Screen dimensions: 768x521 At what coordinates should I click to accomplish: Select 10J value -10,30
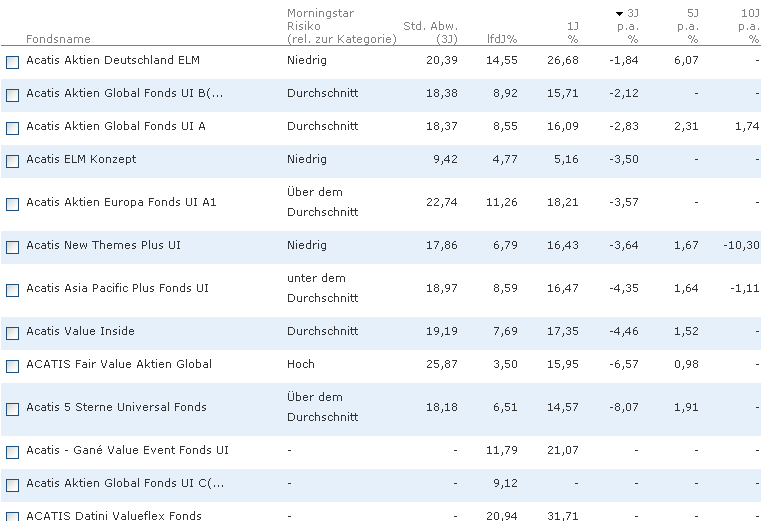tap(741, 245)
